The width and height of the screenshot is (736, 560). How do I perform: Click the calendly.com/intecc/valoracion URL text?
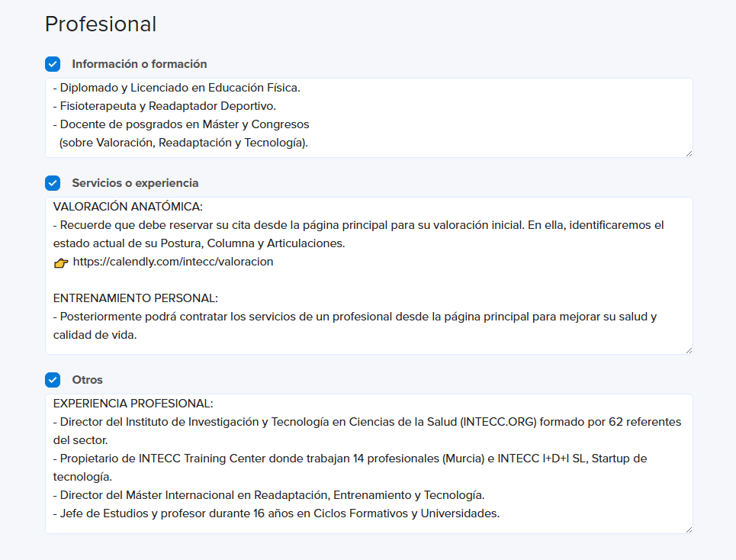(x=172, y=262)
